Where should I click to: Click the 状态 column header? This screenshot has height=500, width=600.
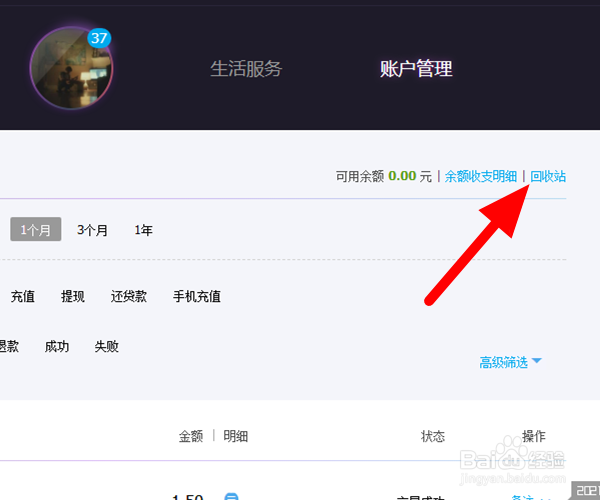[433, 436]
